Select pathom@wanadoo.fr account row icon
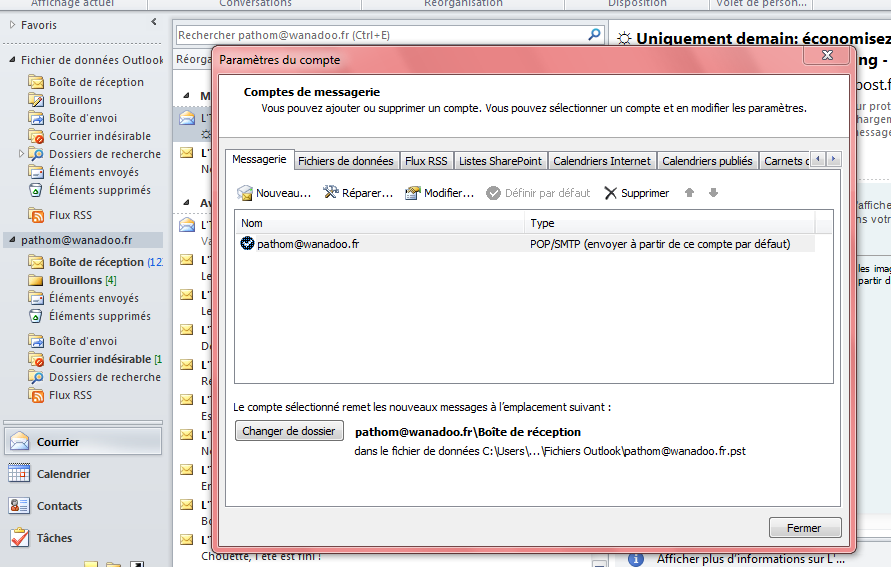 click(x=247, y=243)
